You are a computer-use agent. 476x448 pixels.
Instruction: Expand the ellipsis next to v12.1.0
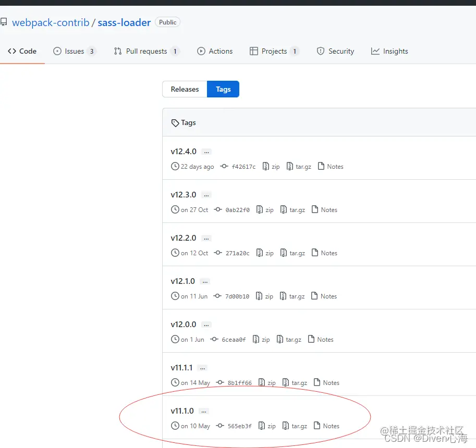click(205, 282)
